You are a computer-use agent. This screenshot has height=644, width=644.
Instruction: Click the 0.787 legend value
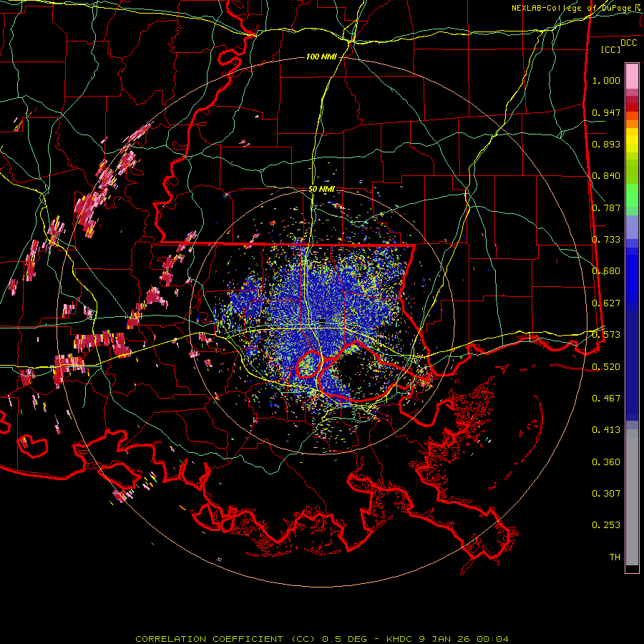pos(606,208)
